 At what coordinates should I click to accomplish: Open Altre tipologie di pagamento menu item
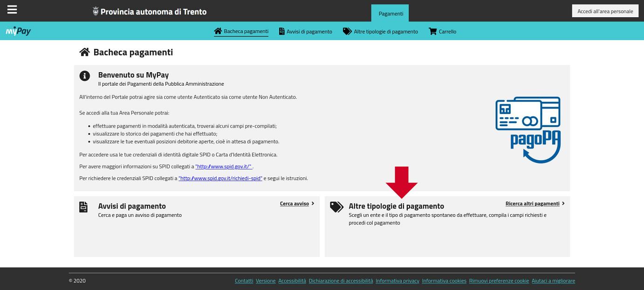380,32
